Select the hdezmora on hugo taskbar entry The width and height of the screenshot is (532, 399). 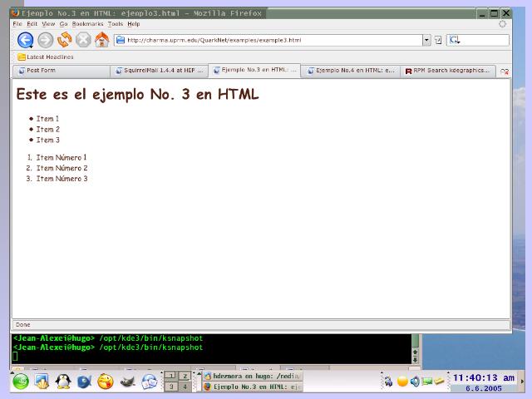coord(252,376)
